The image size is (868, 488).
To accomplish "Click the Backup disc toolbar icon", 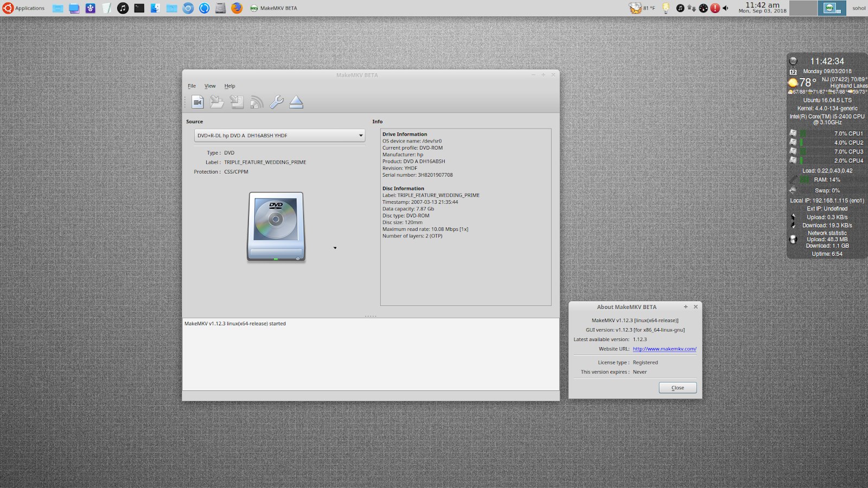I will (237, 102).
